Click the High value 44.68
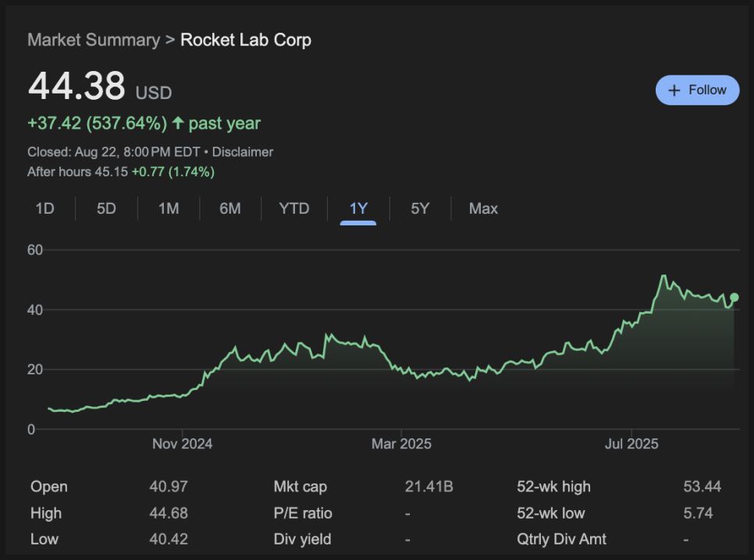 click(169, 513)
